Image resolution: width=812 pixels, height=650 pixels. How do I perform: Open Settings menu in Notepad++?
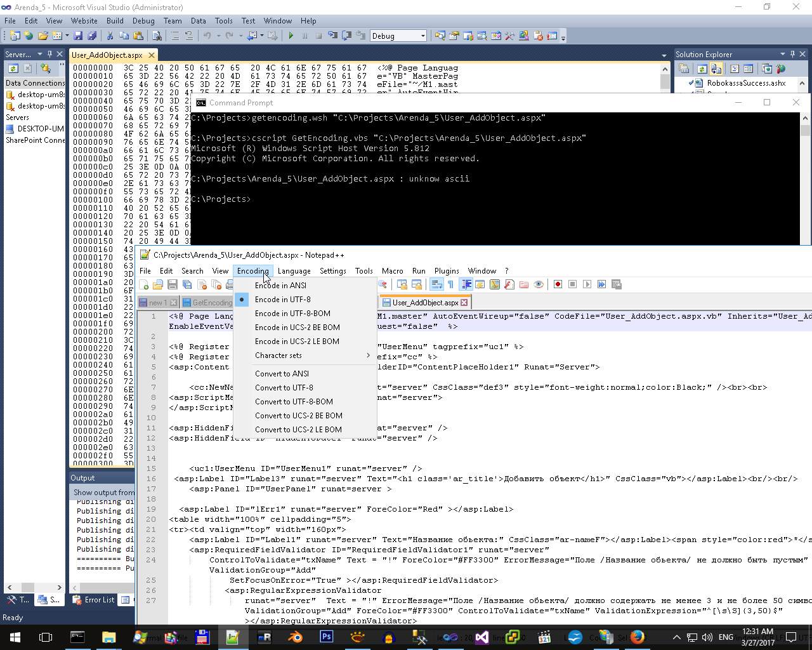(x=333, y=271)
